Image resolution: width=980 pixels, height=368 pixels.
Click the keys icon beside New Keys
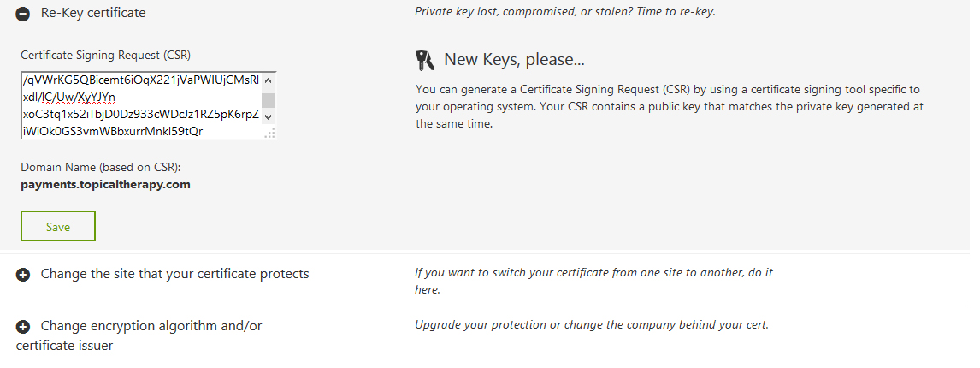425,60
